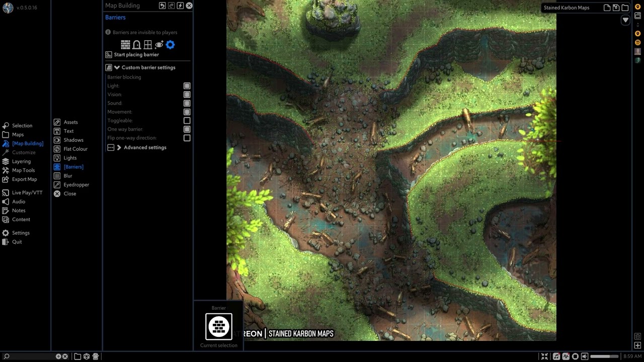Select the door barrier type icon

pos(136,45)
